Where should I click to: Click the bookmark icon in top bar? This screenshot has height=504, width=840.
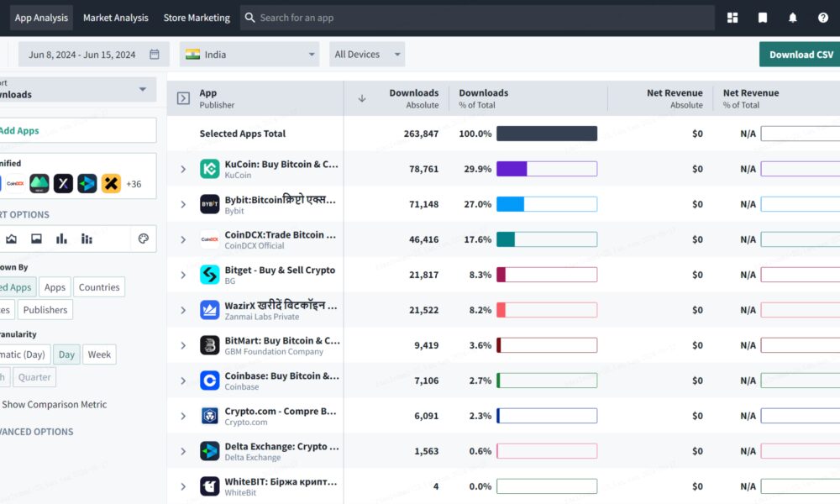(x=763, y=18)
